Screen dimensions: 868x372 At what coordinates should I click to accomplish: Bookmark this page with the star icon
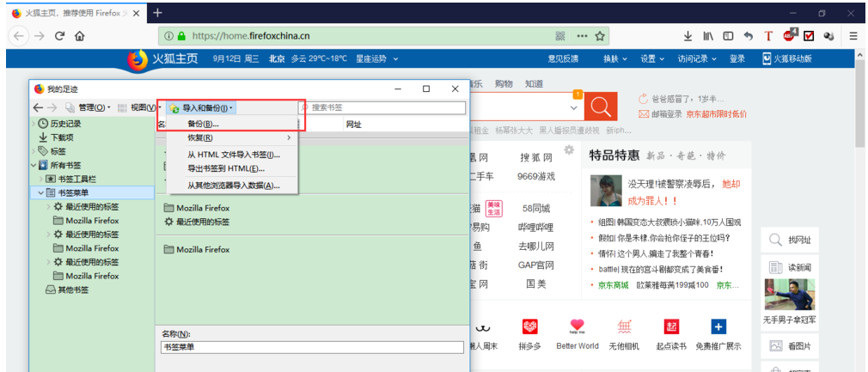(x=599, y=36)
